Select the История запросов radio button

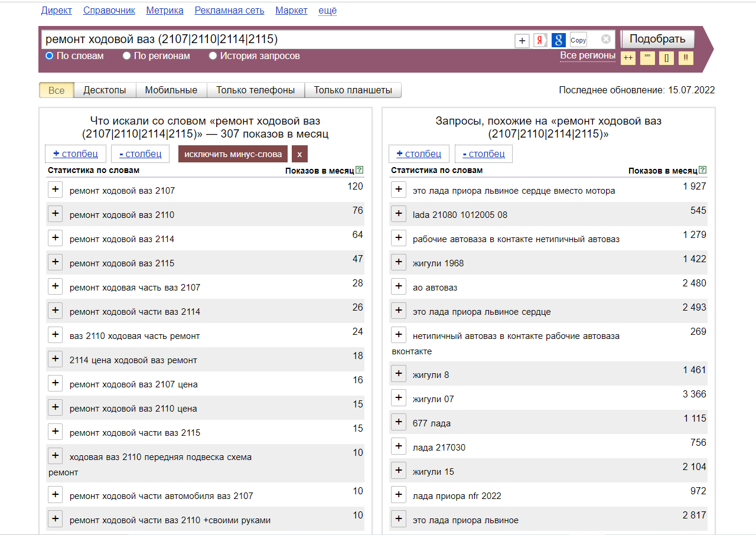pyautogui.click(x=213, y=56)
